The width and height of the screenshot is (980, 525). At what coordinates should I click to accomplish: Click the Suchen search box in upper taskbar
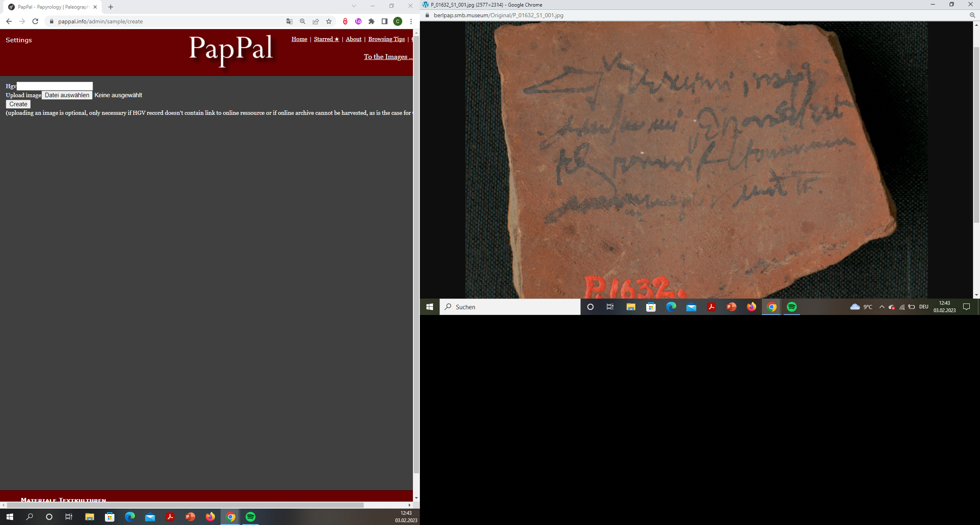[x=510, y=307]
